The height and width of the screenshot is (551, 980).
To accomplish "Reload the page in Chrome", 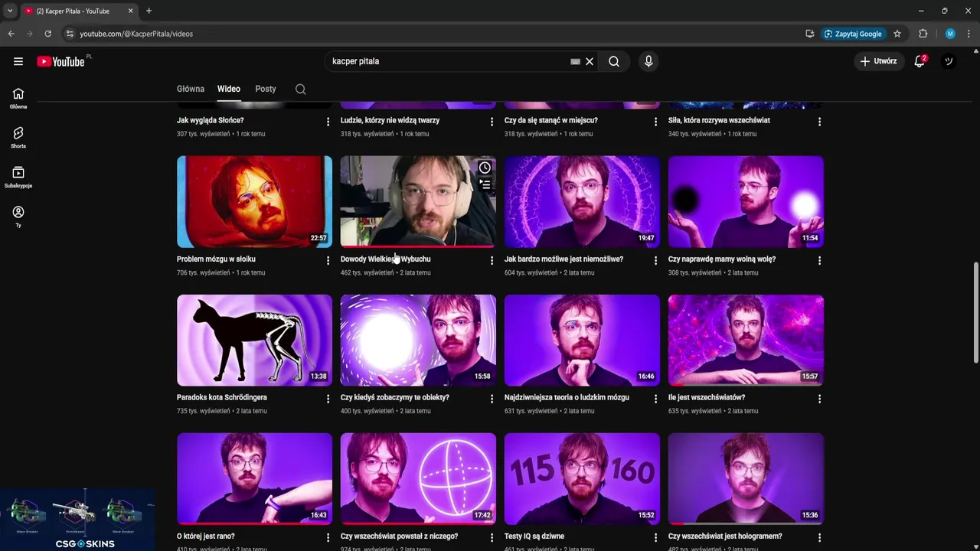I will [x=47, y=34].
